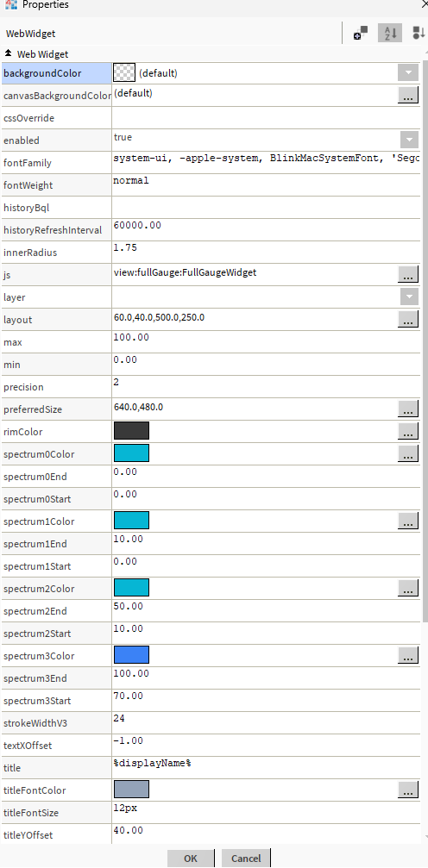Select the layout property label
This screenshot has width=428, height=868.
(x=18, y=320)
